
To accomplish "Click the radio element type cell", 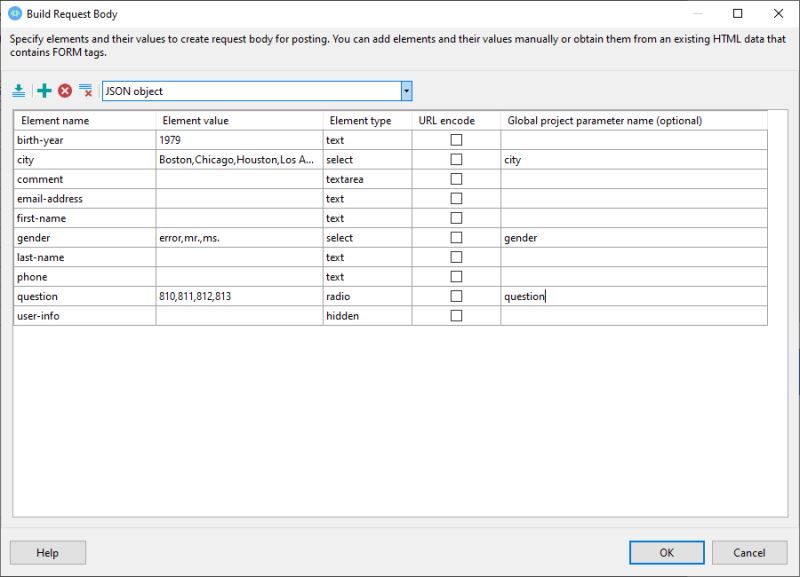I will tap(367, 296).
